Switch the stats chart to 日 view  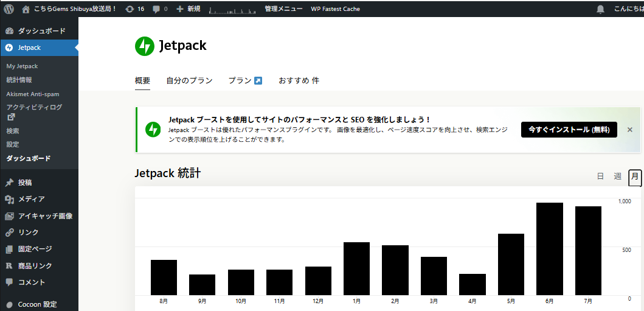[x=600, y=176]
